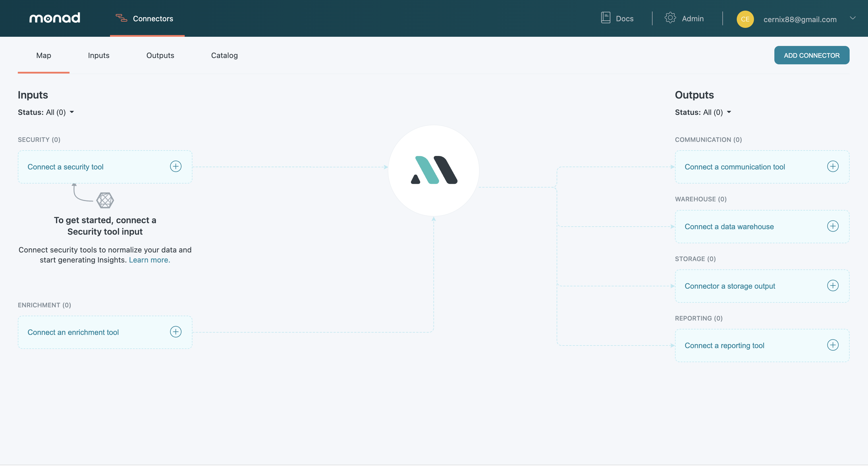The height and width of the screenshot is (467, 868).
Task: Click the plus icon for enrichment tool
Action: click(175, 332)
